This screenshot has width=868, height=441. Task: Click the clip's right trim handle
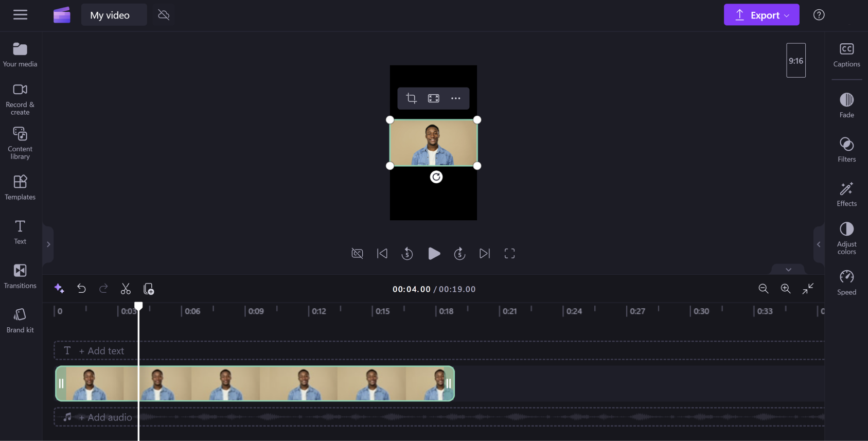(x=449, y=383)
